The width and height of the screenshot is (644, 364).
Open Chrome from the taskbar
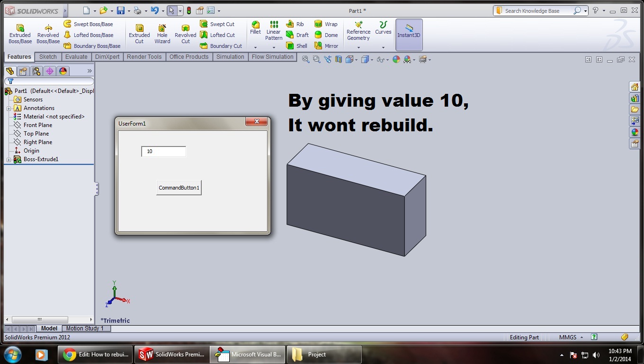95,355
